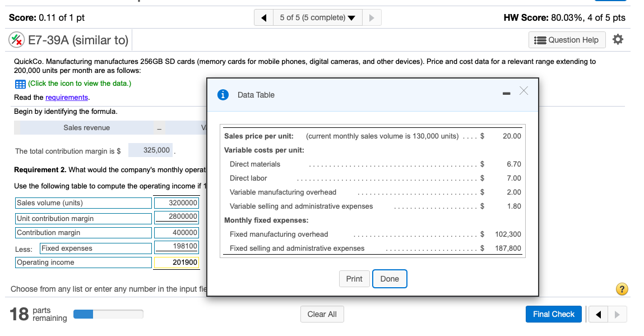644x336 pixels.
Task: Click Done in Data Table dialog
Action: coord(390,279)
